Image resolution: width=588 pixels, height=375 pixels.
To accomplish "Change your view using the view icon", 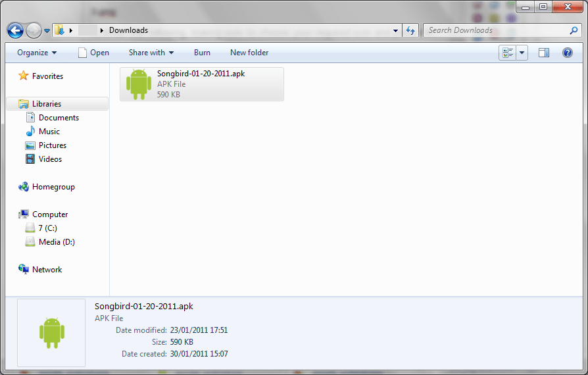I will [508, 53].
